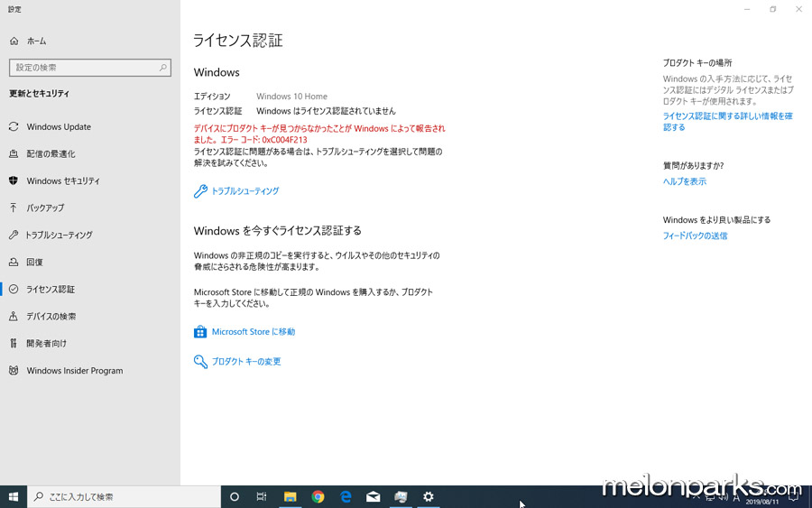Open Cortana circle icon in taskbar
812x508 pixels.
[234, 497]
